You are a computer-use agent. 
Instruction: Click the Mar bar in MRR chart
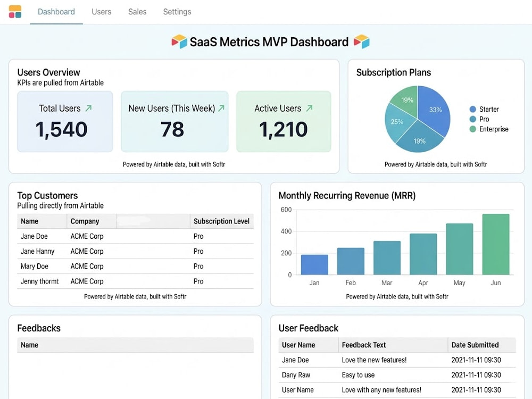387,258
